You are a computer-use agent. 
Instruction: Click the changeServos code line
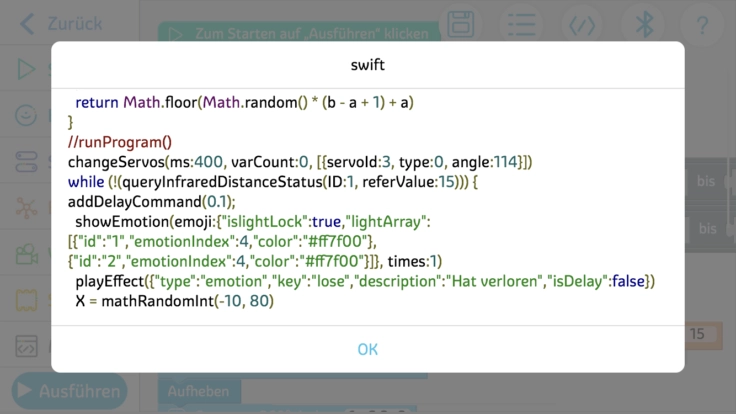point(300,162)
